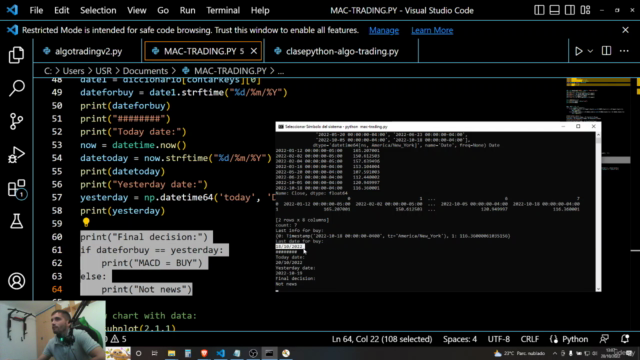Change the file encoding UTF-8

[498, 339]
